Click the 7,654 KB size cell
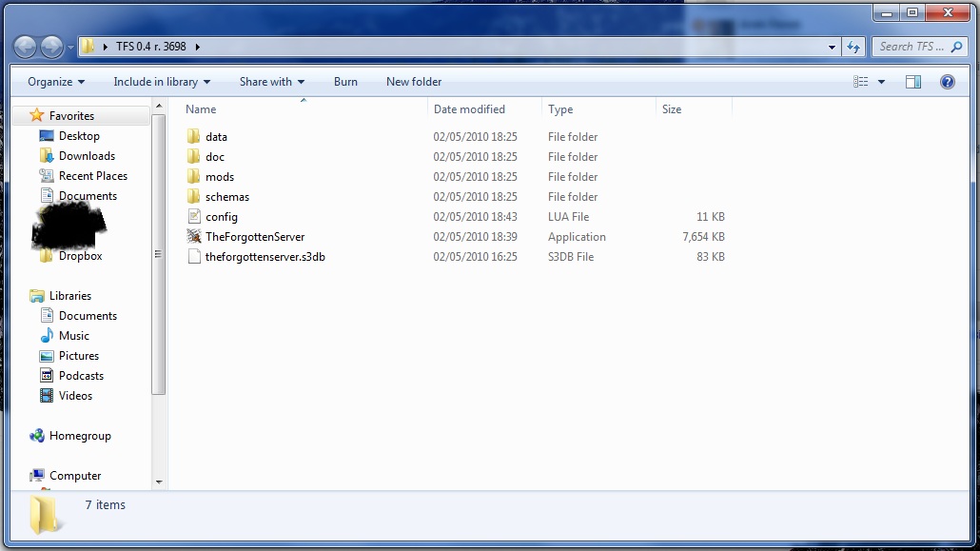The height and width of the screenshot is (551, 980). 703,237
